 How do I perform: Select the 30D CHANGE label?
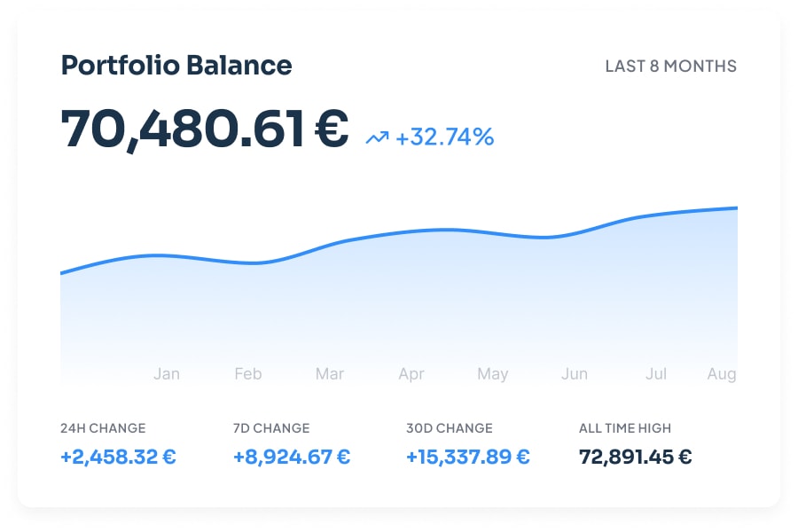449,428
